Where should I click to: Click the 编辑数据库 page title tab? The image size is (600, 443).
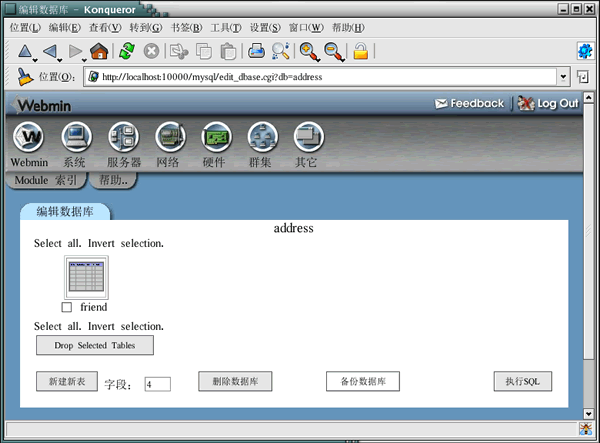(65, 212)
